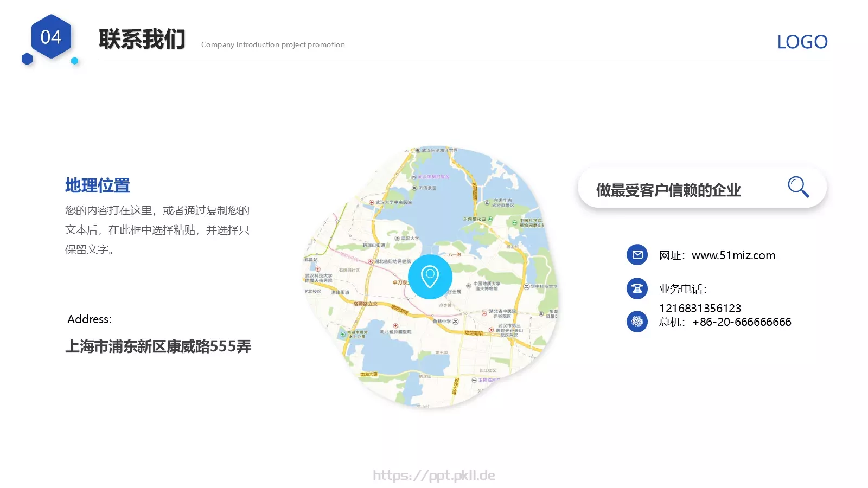Click the LOGO text at top right
Screen dimensions: 868x488
click(x=802, y=42)
